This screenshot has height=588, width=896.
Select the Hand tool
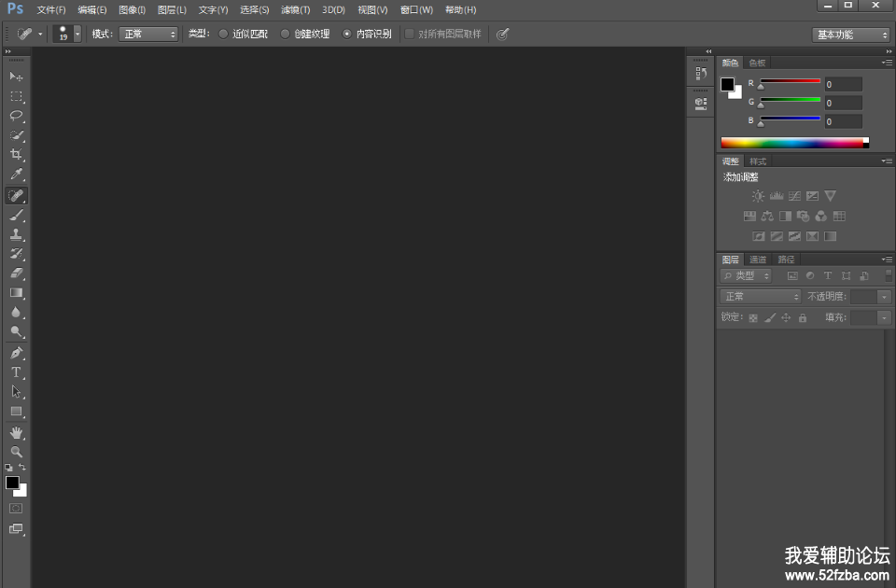coord(16,432)
